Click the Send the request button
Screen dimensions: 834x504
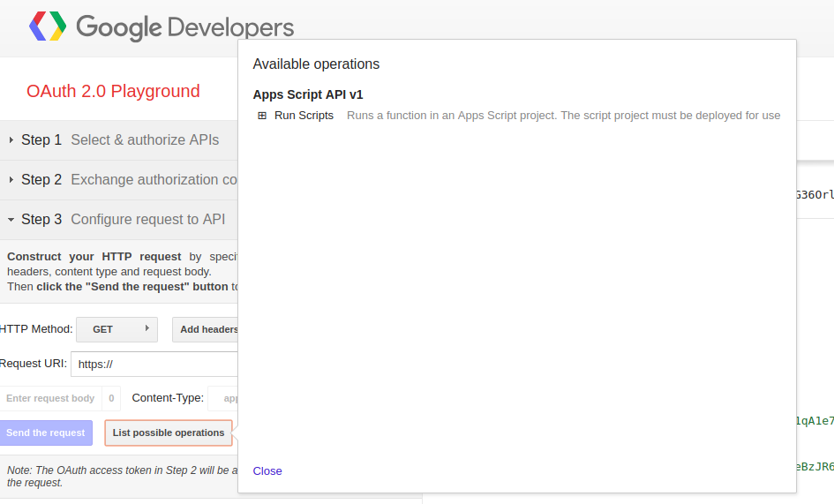point(46,433)
